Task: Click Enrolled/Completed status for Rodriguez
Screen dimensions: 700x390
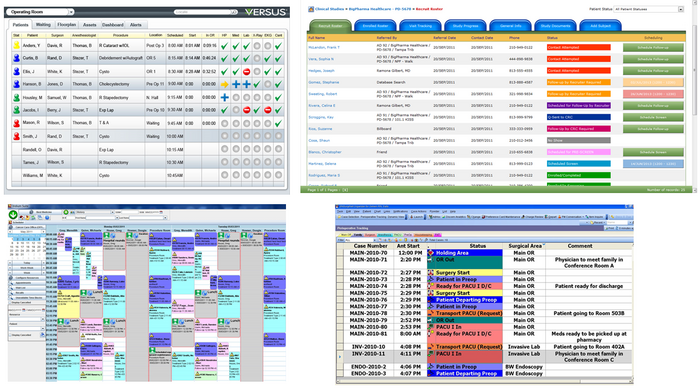Action: click(578, 175)
